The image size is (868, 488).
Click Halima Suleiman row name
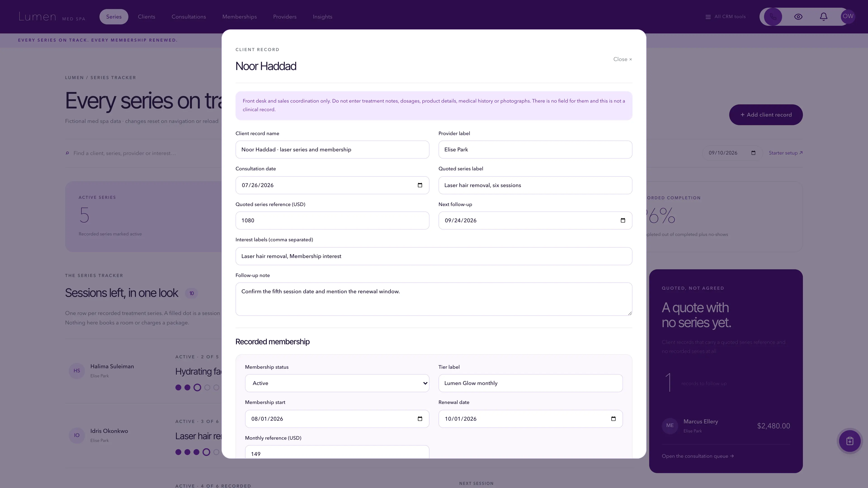click(x=112, y=366)
